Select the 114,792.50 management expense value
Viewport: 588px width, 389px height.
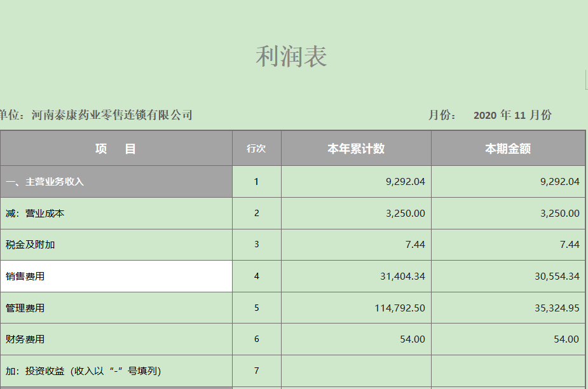pos(400,308)
